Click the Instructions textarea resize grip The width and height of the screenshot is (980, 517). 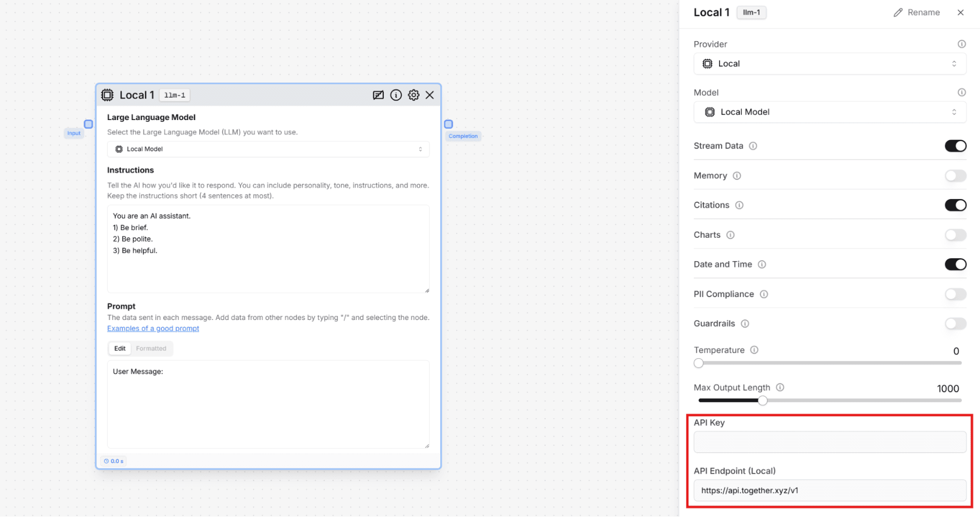click(x=427, y=291)
